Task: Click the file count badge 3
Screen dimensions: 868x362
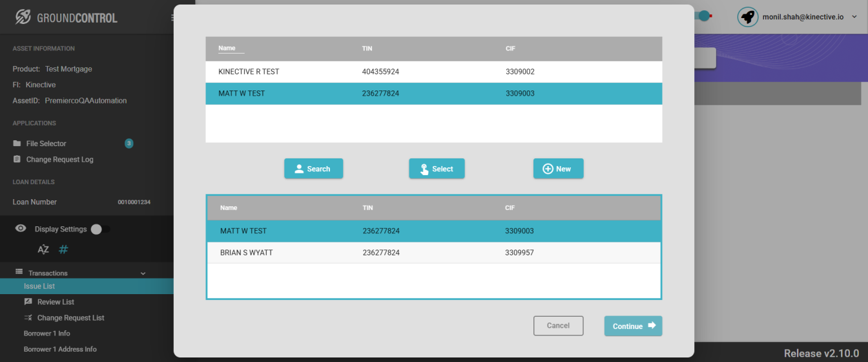Action: tap(129, 143)
